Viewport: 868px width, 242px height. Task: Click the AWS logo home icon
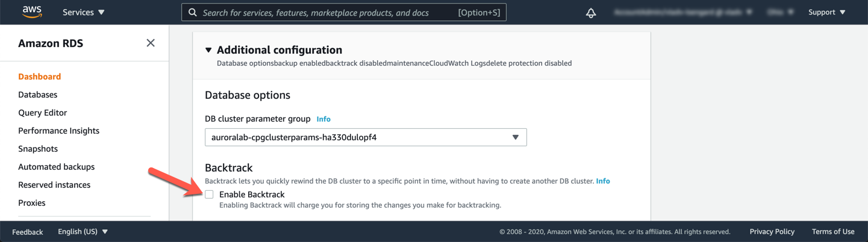click(32, 12)
